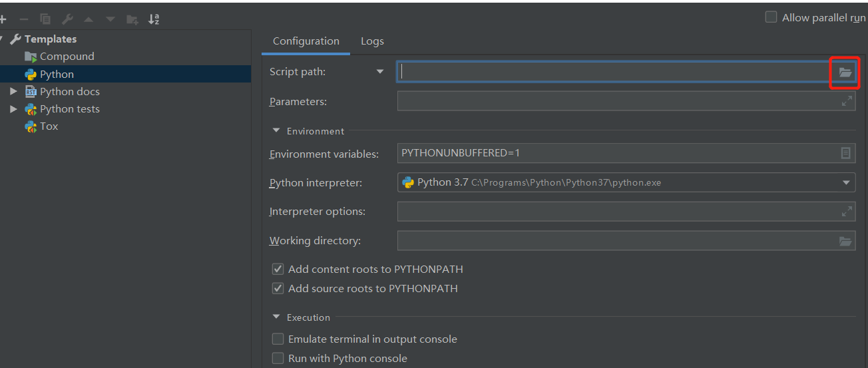Open the environment variables edit dialog icon

tap(845, 153)
